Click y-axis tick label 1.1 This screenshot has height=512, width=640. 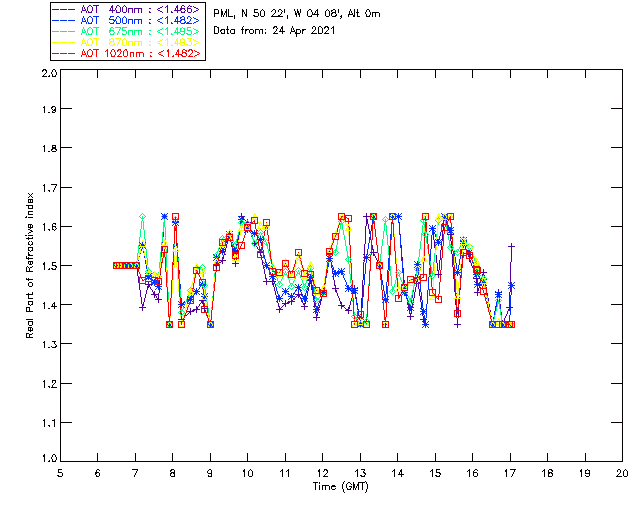tap(49, 423)
